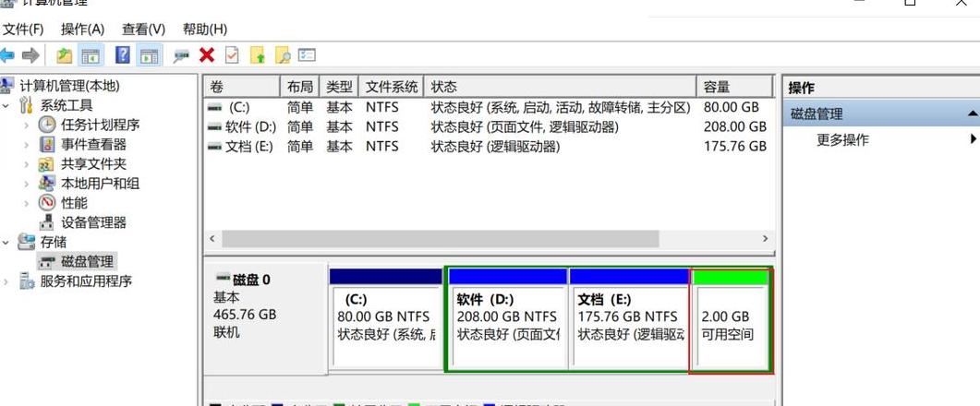Open the Action (操作) menu
980x406 pixels.
[82, 30]
